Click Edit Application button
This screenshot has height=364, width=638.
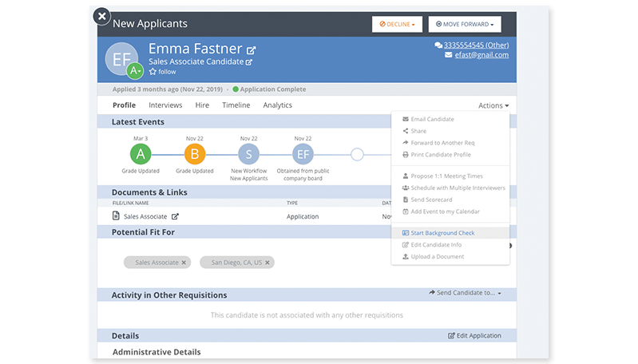tap(474, 335)
